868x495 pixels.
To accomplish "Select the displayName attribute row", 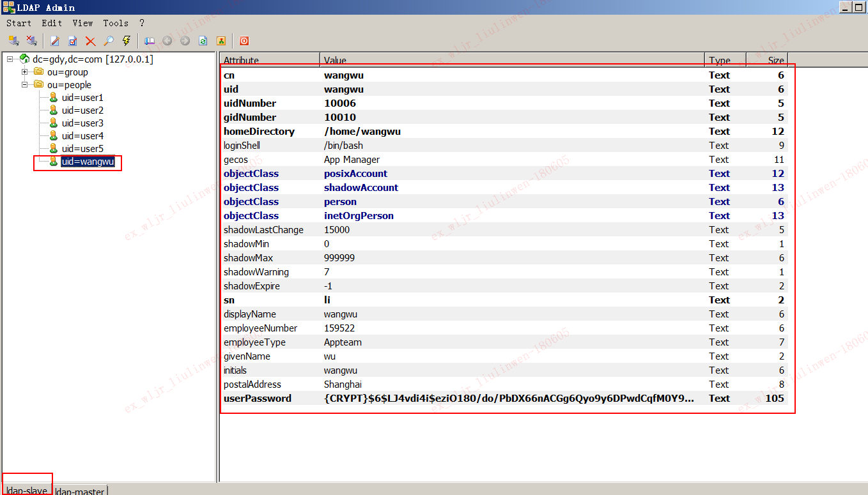I will [504, 314].
